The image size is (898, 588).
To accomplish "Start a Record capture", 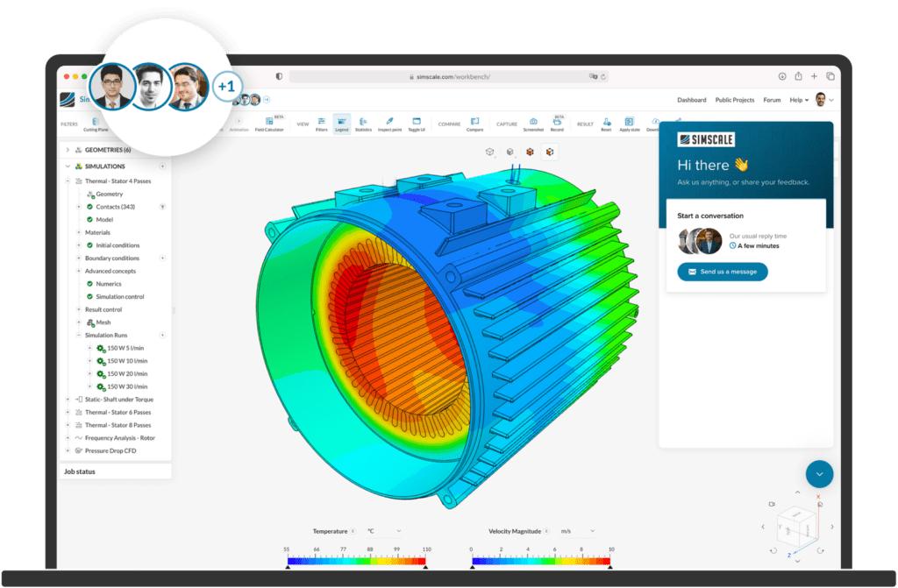I will click(556, 123).
